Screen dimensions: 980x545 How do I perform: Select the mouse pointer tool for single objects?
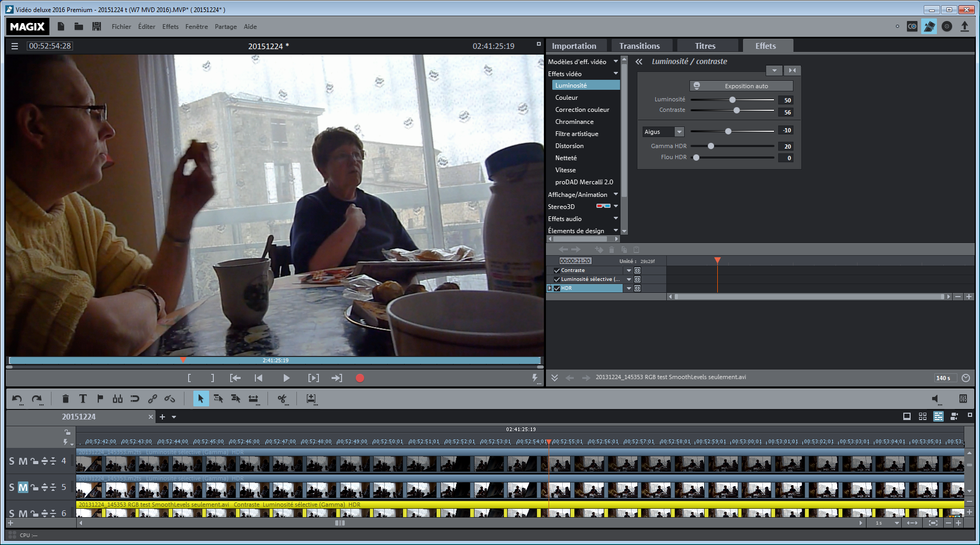pos(200,399)
